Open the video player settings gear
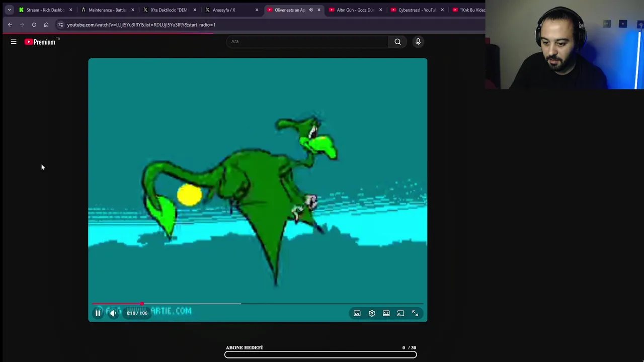The width and height of the screenshot is (644, 362). (372, 313)
